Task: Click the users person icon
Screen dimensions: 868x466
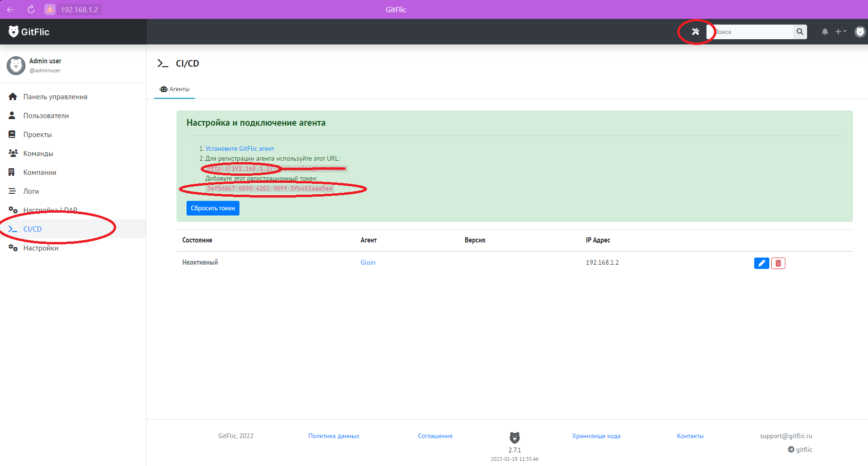Action: click(x=12, y=115)
